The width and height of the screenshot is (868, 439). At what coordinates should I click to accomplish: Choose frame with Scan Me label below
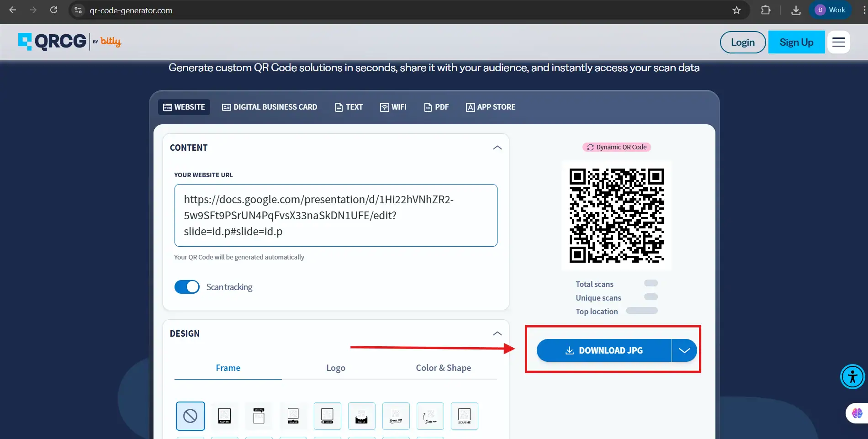tap(224, 416)
